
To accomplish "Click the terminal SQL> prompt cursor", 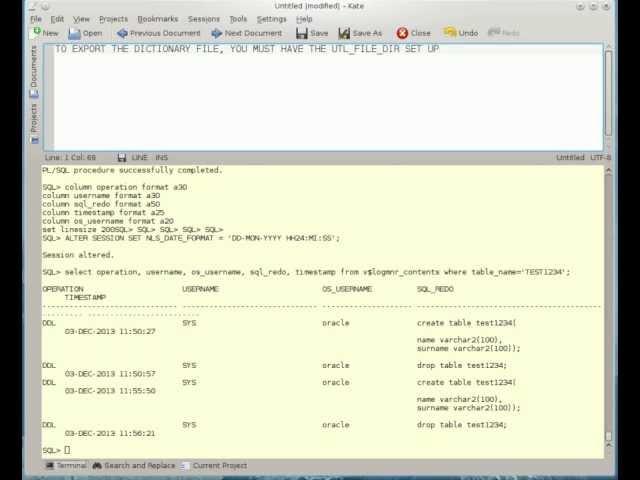I will pyautogui.click(x=67, y=450).
